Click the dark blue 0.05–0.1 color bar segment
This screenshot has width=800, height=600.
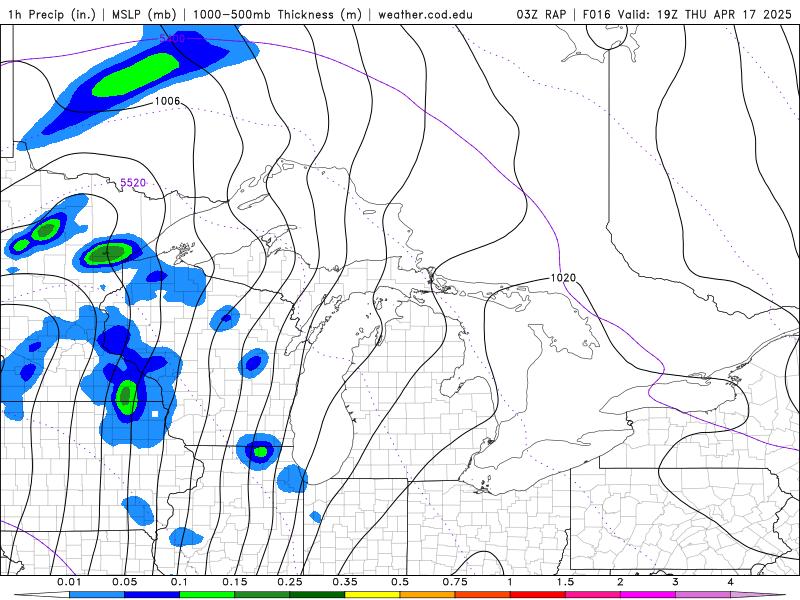(x=152, y=595)
